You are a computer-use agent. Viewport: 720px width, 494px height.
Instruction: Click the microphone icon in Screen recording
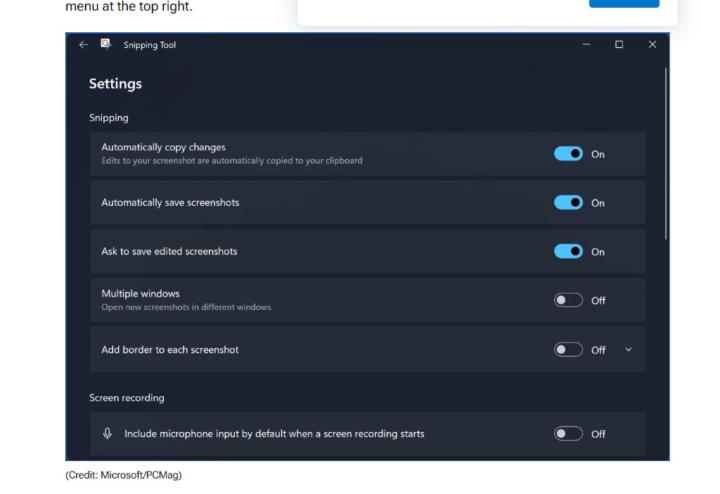tap(107, 433)
